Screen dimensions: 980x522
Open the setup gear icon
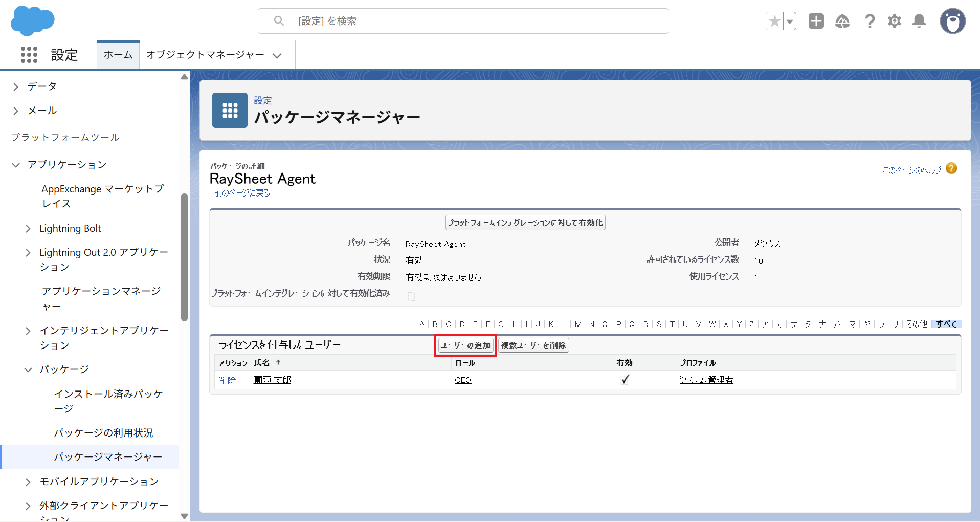pyautogui.click(x=894, y=21)
